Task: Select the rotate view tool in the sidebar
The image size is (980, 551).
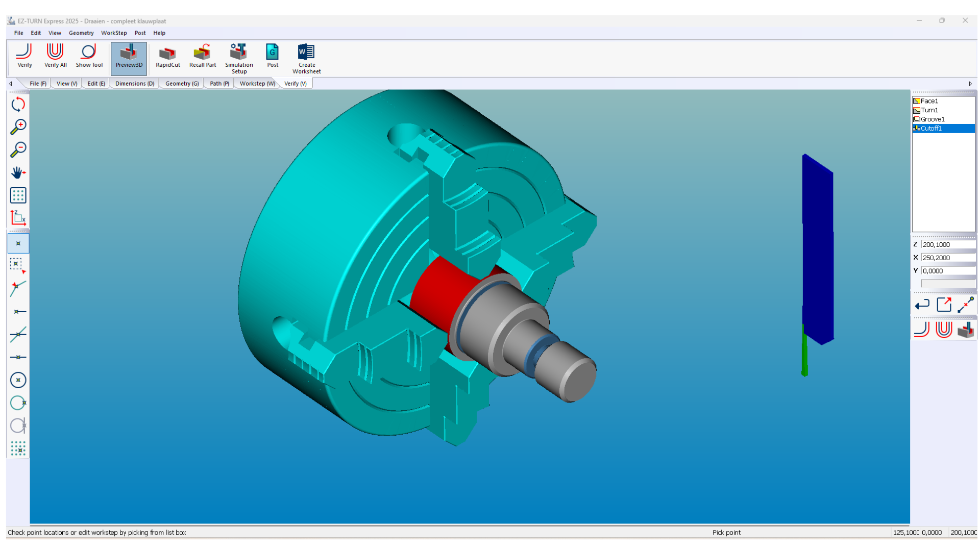Action: pyautogui.click(x=18, y=104)
